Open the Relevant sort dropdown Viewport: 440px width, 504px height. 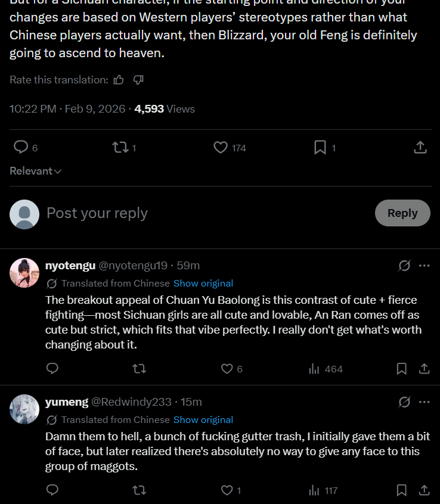click(36, 171)
